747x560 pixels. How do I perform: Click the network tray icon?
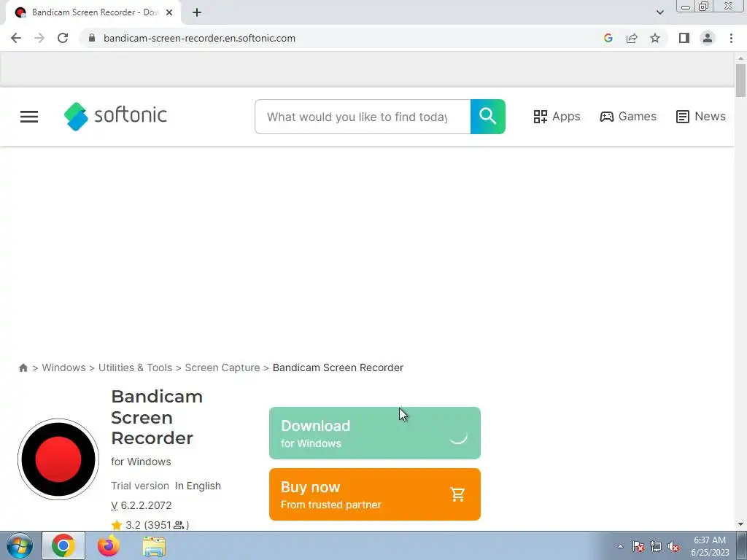656,547
